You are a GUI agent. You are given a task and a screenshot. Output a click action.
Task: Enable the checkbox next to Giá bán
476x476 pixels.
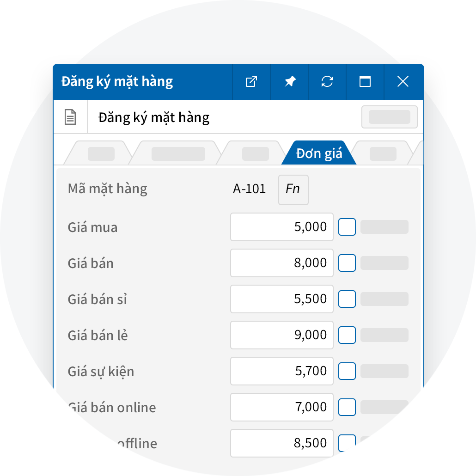[x=347, y=263]
